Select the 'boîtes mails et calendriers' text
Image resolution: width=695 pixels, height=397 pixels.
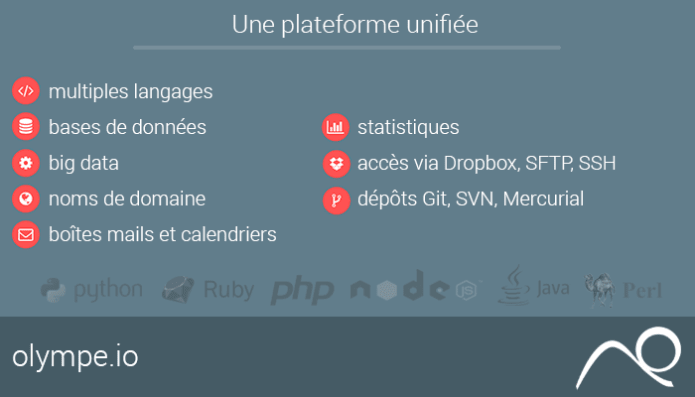[162, 234]
